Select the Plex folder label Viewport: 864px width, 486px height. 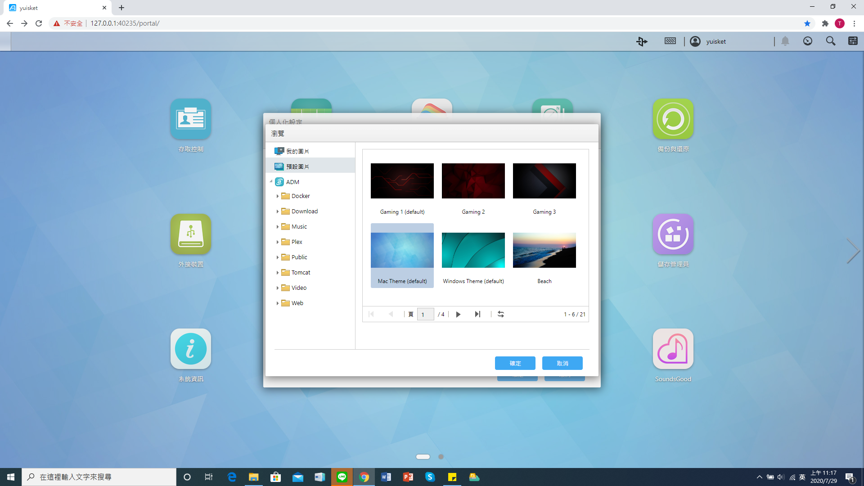[296, 242]
